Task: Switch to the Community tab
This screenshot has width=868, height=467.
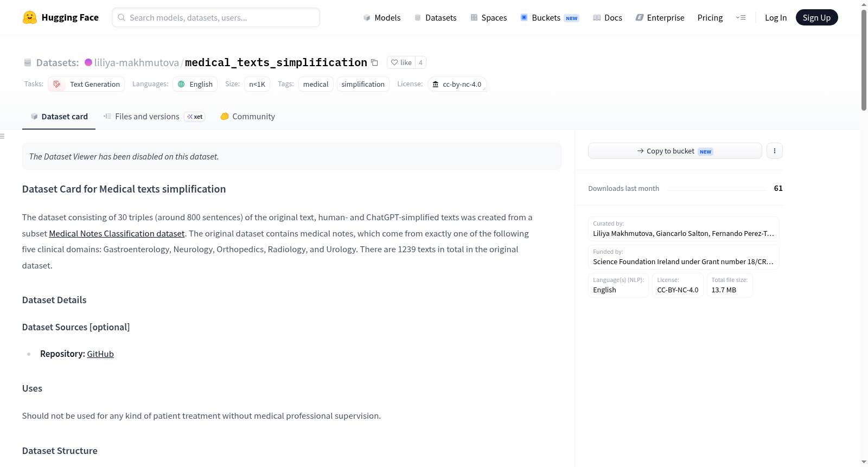Action: [247, 116]
